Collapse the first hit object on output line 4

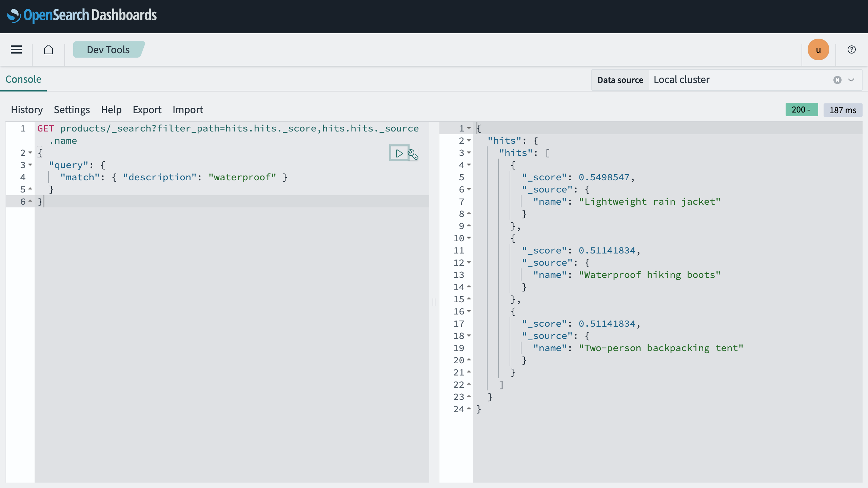click(469, 165)
